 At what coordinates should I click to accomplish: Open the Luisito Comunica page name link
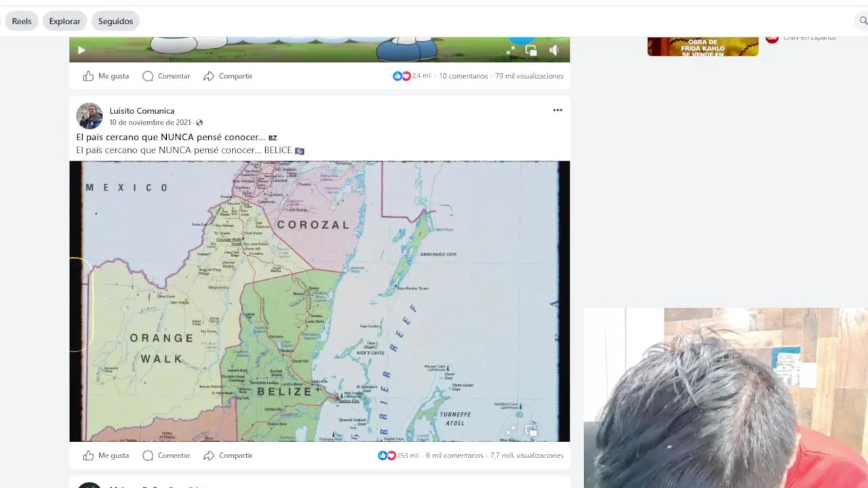tap(142, 110)
